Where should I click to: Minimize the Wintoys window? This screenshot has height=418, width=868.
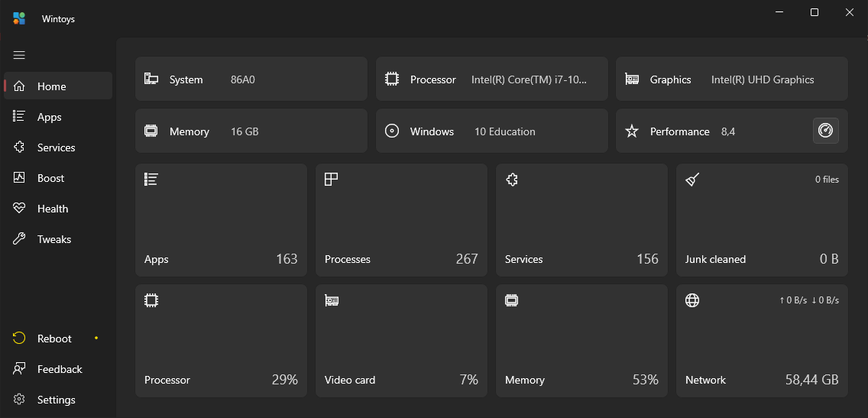(x=779, y=12)
